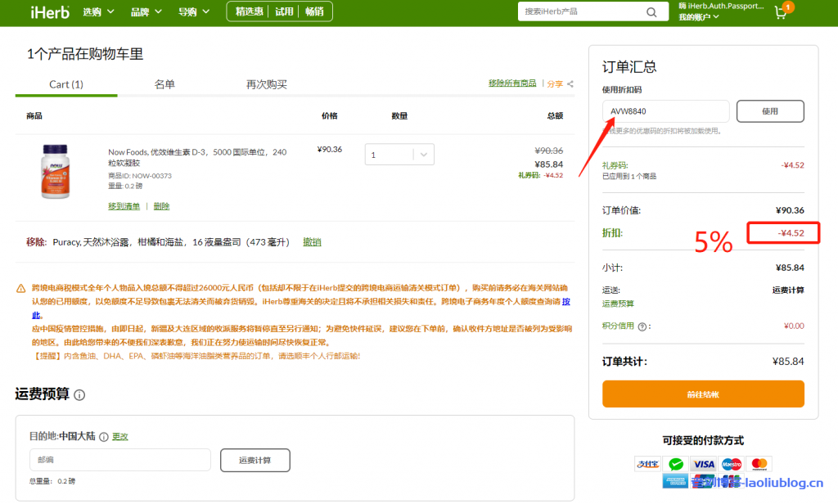
Task: Click the Visa payment icon
Action: tap(703, 464)
